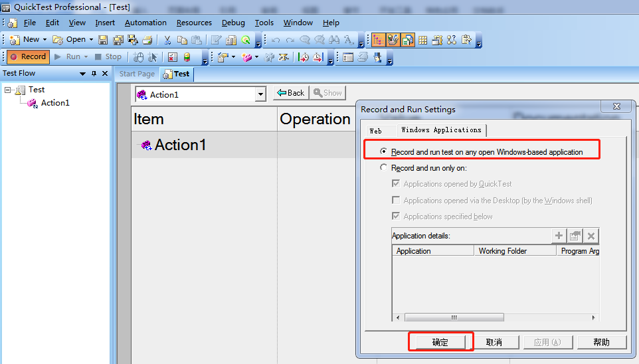Click the analog recording mouse icon

[x=139, y=57]
